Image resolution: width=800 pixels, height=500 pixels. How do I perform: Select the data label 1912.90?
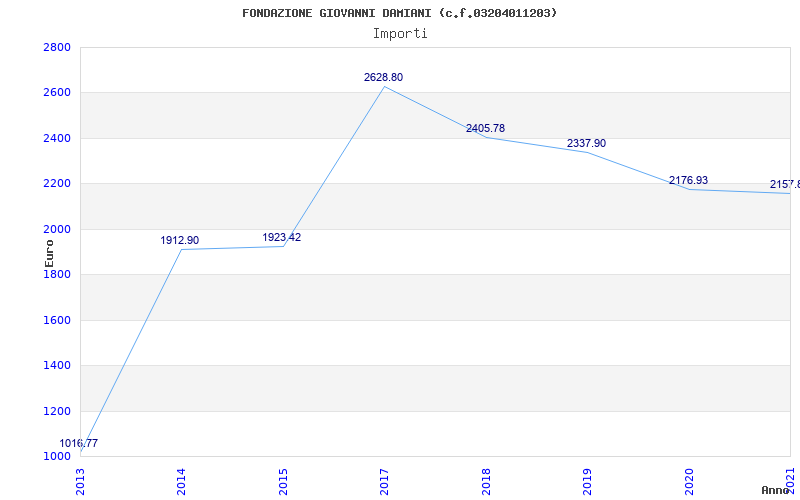[180, 240]
